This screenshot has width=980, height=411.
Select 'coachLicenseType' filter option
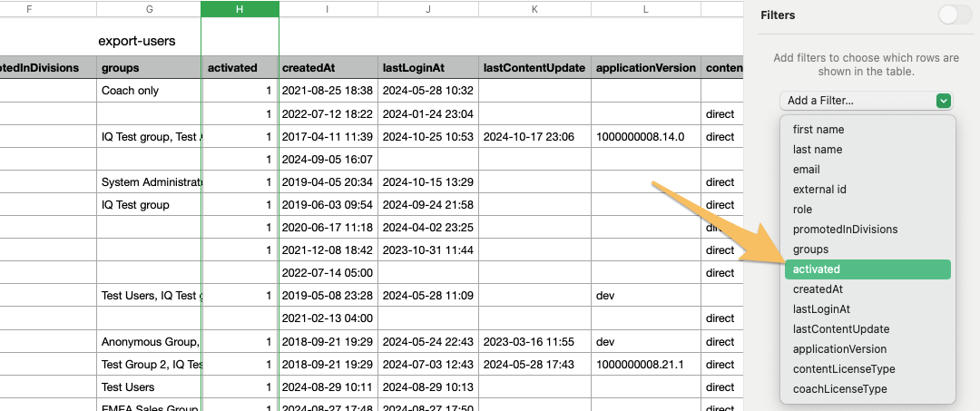(839, 389)
